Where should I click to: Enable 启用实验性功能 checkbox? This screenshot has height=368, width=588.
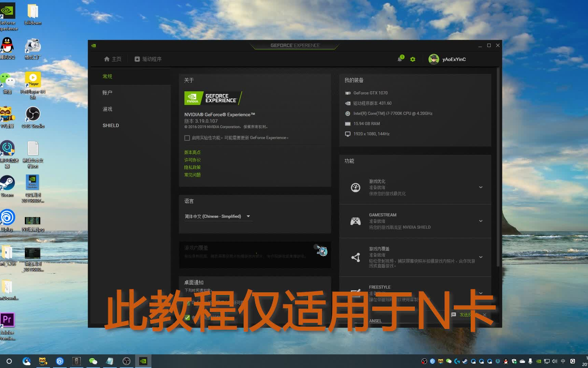point(187,138)
